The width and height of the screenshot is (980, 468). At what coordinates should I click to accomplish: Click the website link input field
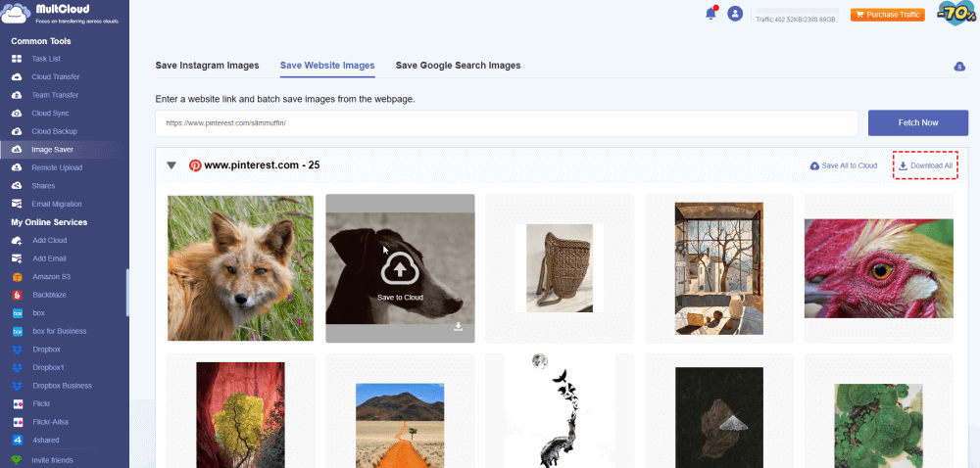pos(507,123)
